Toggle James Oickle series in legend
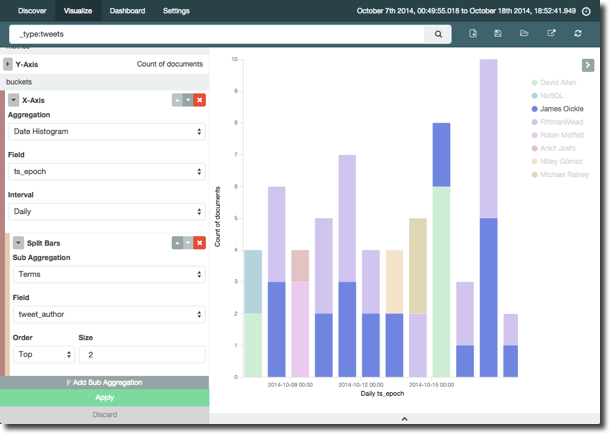The width and height of the screenshot is (610, 434). (560, 108)
